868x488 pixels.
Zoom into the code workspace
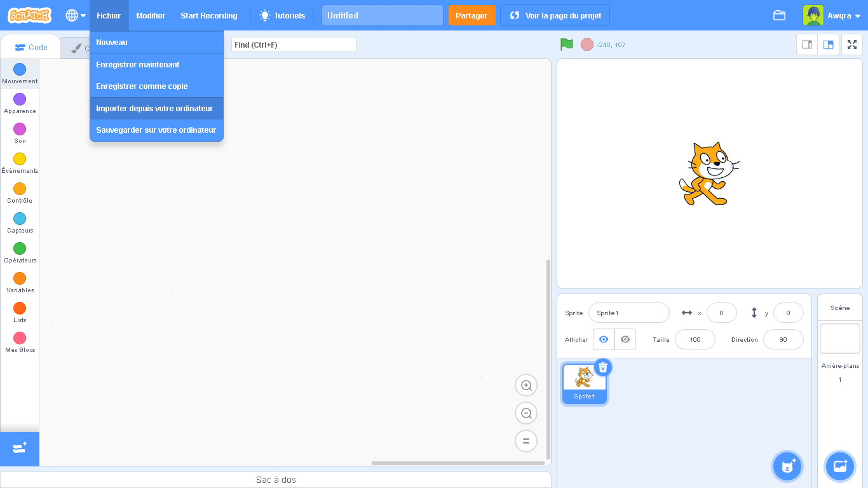pos(526,384)
